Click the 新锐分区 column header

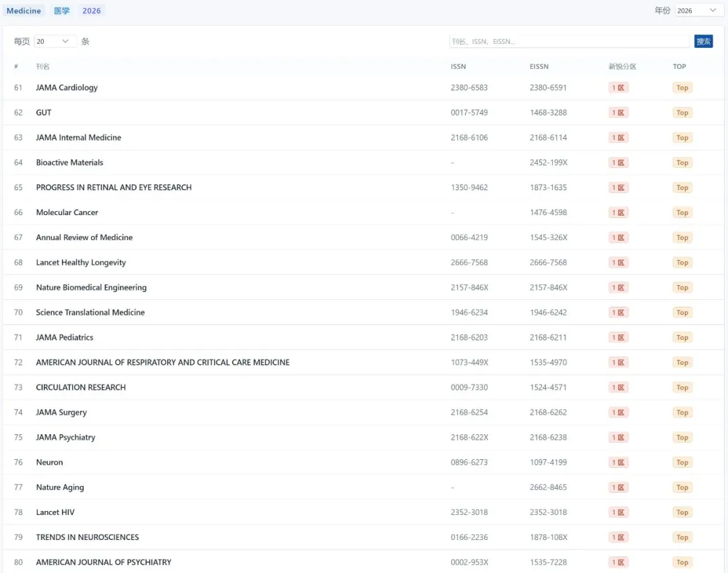pyautogui.click(x=622, y=67)
